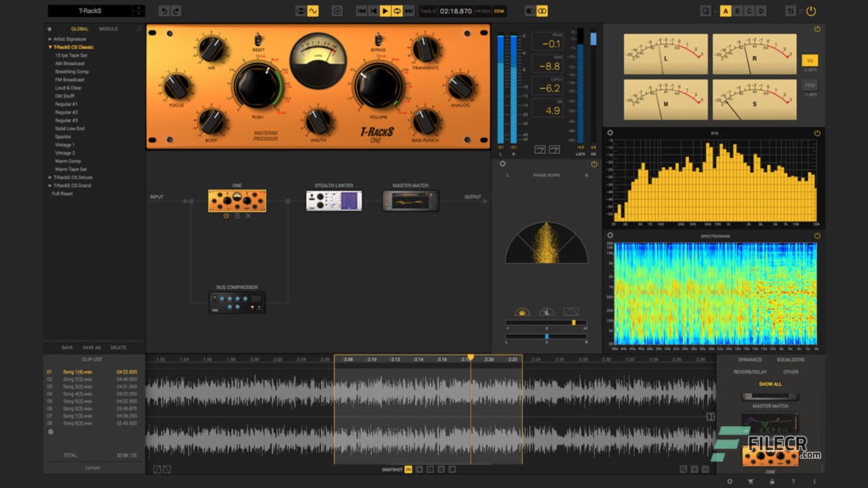This screenshot has width=868, height=488.
Task: Move the pan slider below the phase scope
Action: point(546,335)
